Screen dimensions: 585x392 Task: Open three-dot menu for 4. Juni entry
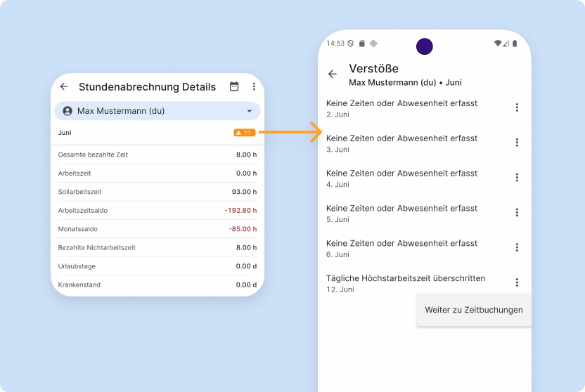[x=517, y=178]
